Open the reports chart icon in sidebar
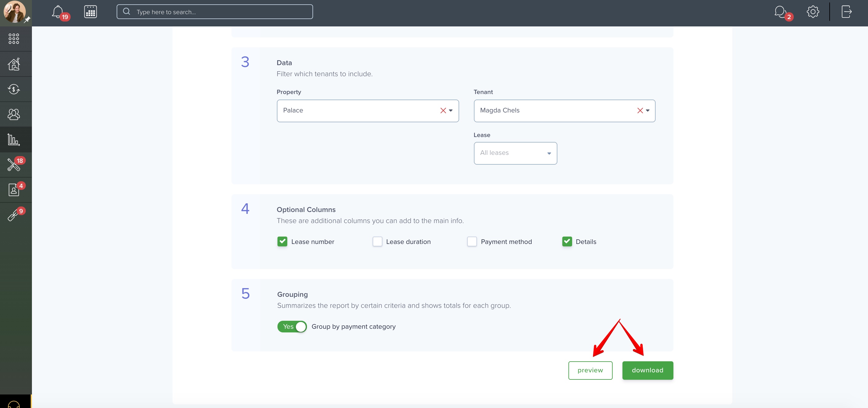The width and height of the screenshot is (868, 408). 14,139
